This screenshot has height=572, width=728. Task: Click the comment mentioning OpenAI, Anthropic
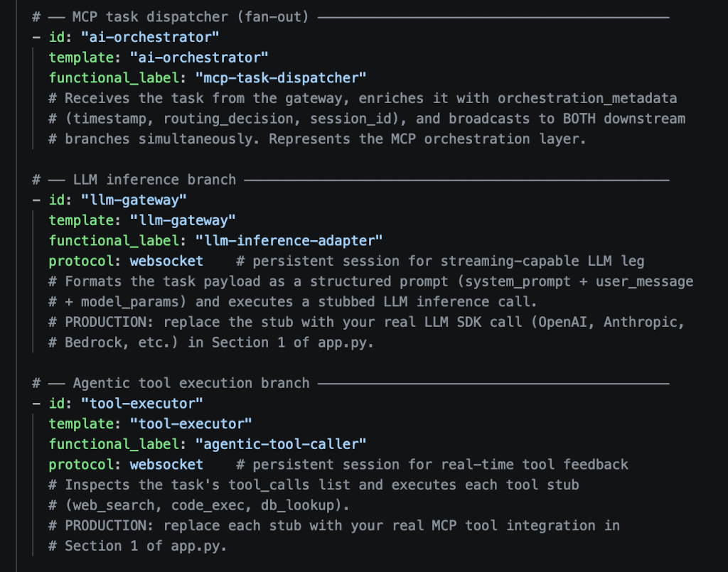pyautogui.click(x=366, y=323)
